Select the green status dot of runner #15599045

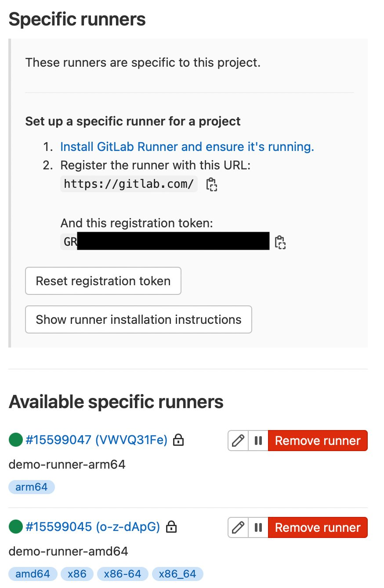[x=15, y=526]
